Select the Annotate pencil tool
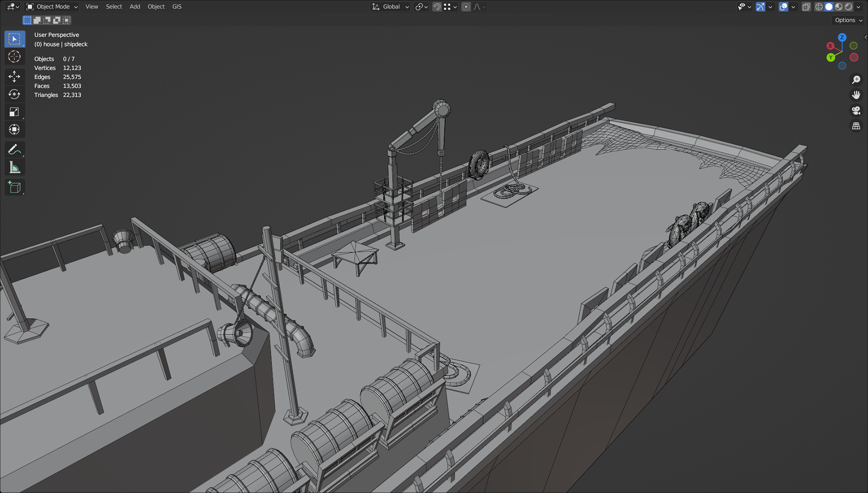 pyautogui.click(x=14, y=150)
